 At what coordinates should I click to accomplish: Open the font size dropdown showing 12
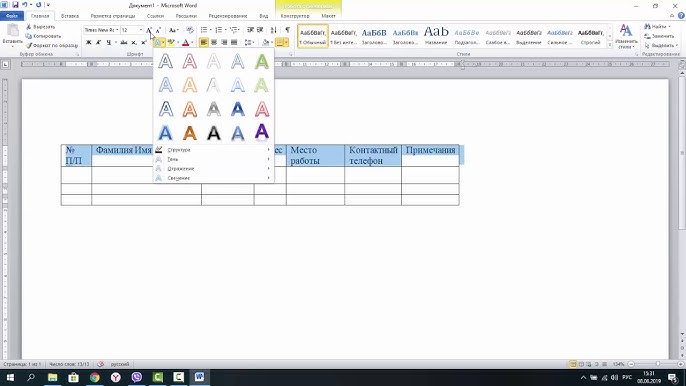[x=141, y=30]
